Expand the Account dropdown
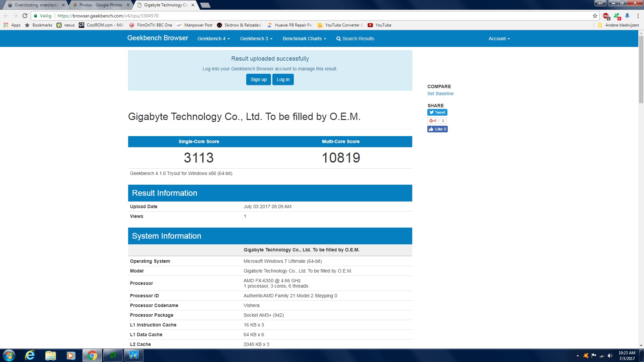 pyautogui.click(x=499, y=39)
